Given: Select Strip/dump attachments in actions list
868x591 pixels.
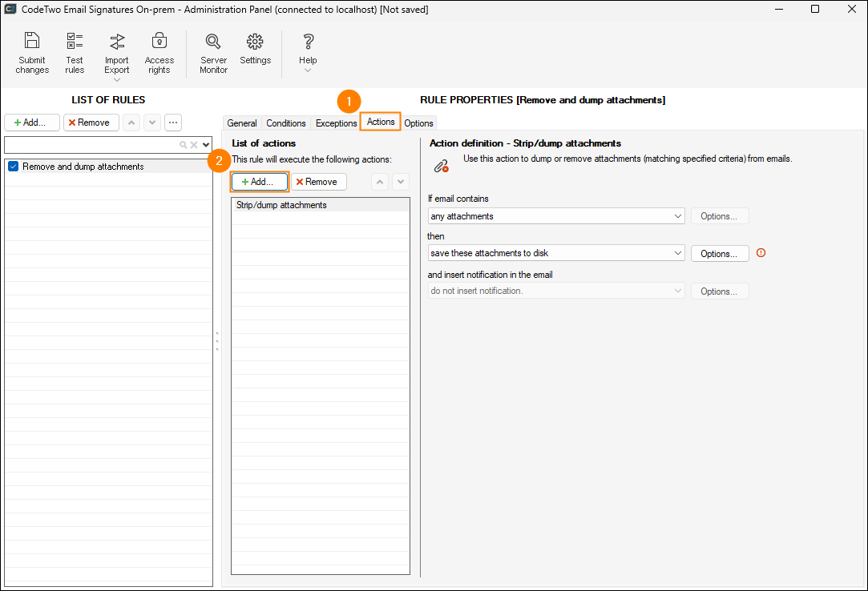Looking at the screenshot, I should pos(281,205).
